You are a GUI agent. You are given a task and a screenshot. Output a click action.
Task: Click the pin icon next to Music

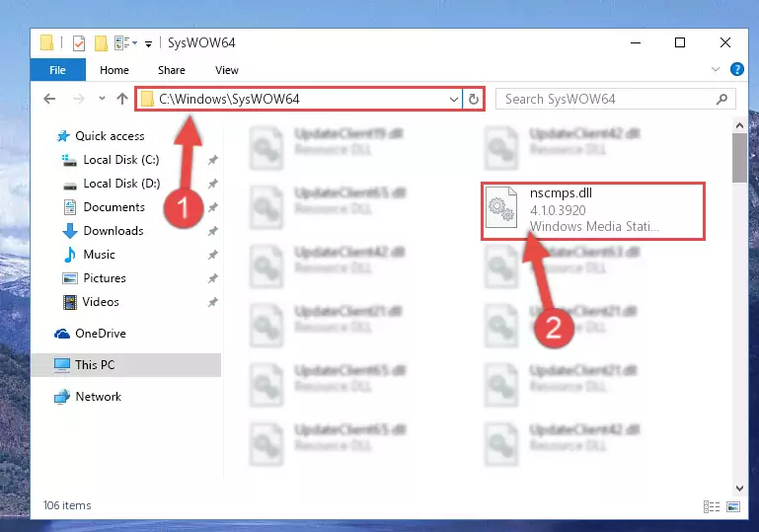pyautogui.click(x=212, y=255)
